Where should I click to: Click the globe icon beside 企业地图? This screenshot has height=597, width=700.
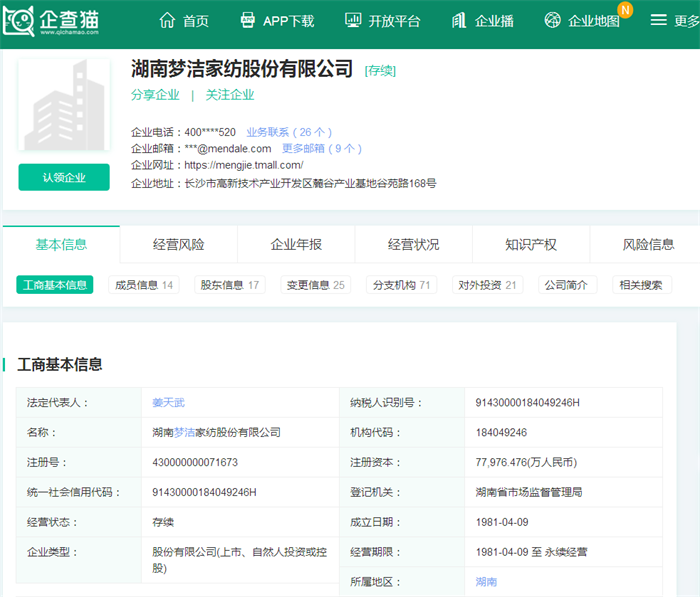(553, 20)
